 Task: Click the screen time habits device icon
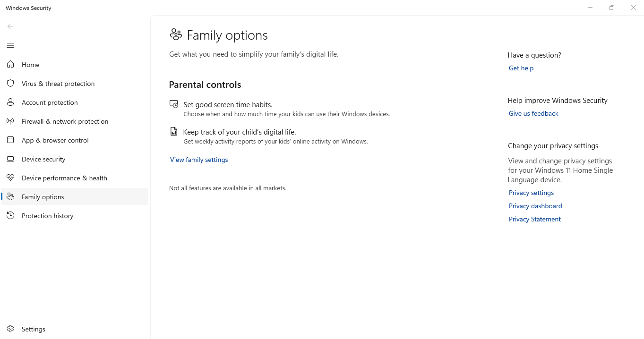coord(174,104)
